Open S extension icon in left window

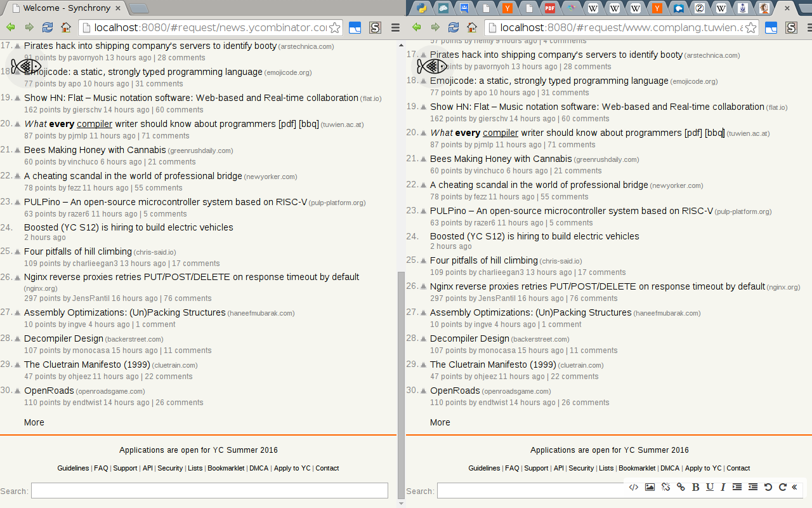click(x=375, y=28)
